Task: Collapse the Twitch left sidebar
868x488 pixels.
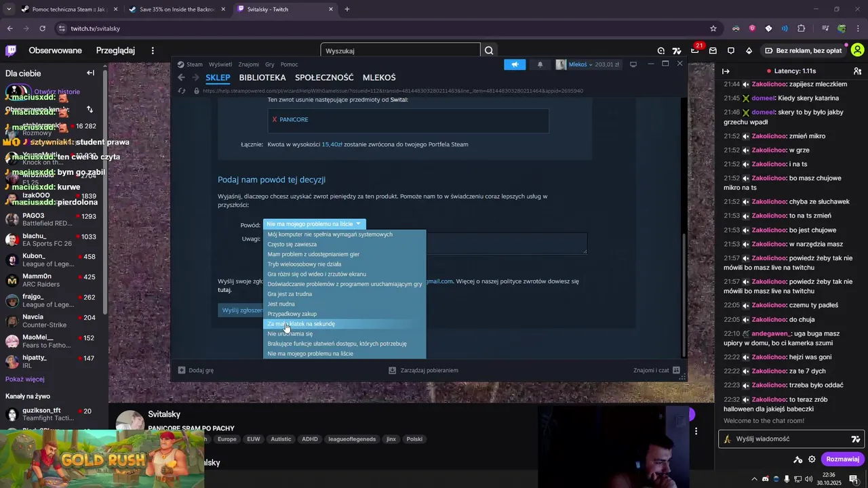Action: coord(90,73)
